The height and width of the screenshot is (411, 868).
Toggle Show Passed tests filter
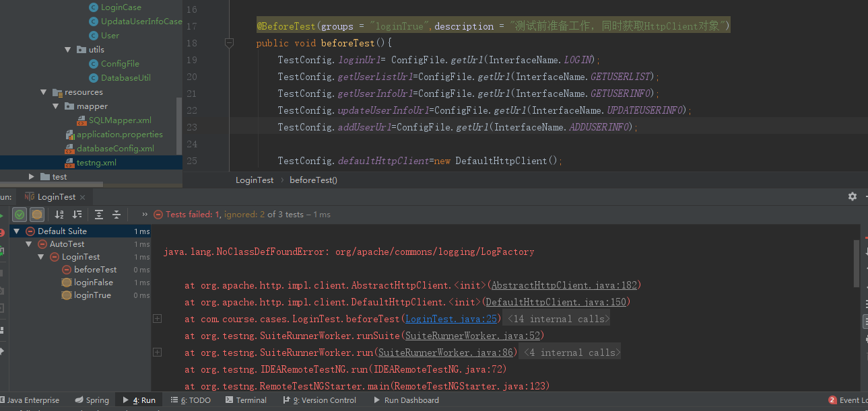tap(20, 215)
